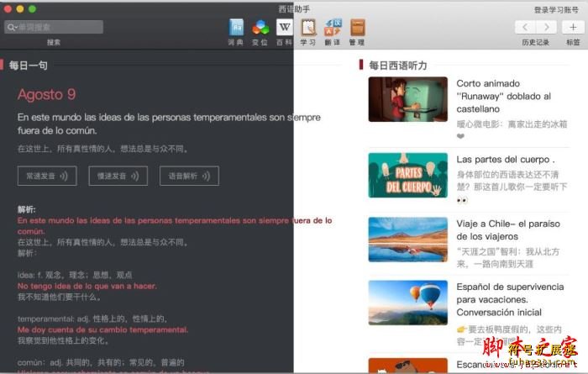Go forward in history records
The width and height of the screenshot is (588, 374).
(546, 28)
